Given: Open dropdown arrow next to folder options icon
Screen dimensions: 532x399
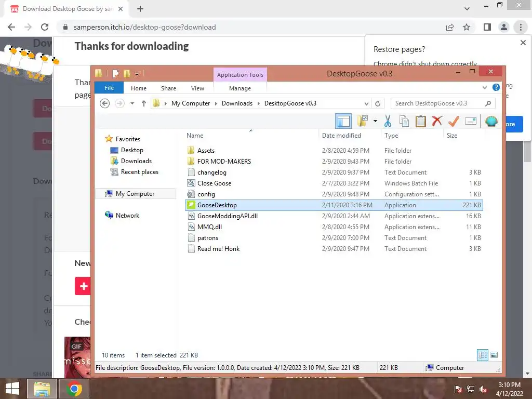Looking at the screenshot, I should (x=375, y=121).
